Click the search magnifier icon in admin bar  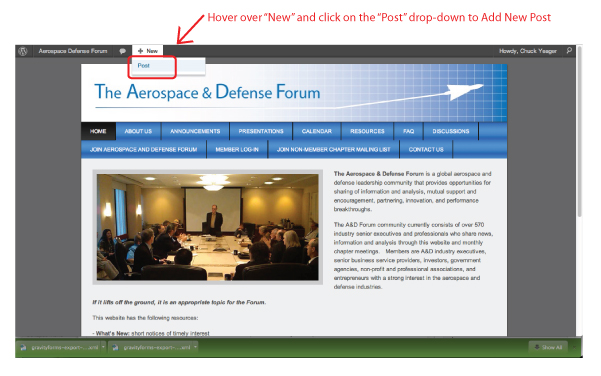pos(569,51)
